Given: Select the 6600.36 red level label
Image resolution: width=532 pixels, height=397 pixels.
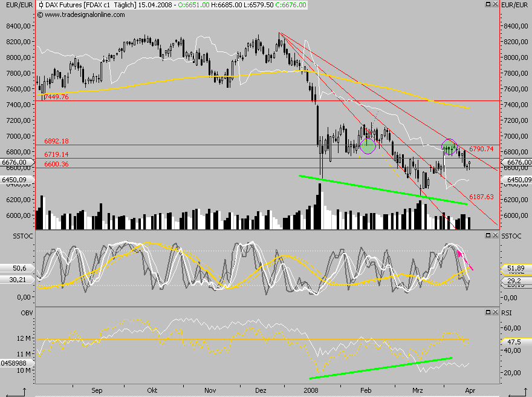Looking at the screenshot, I should click(56, 164).
